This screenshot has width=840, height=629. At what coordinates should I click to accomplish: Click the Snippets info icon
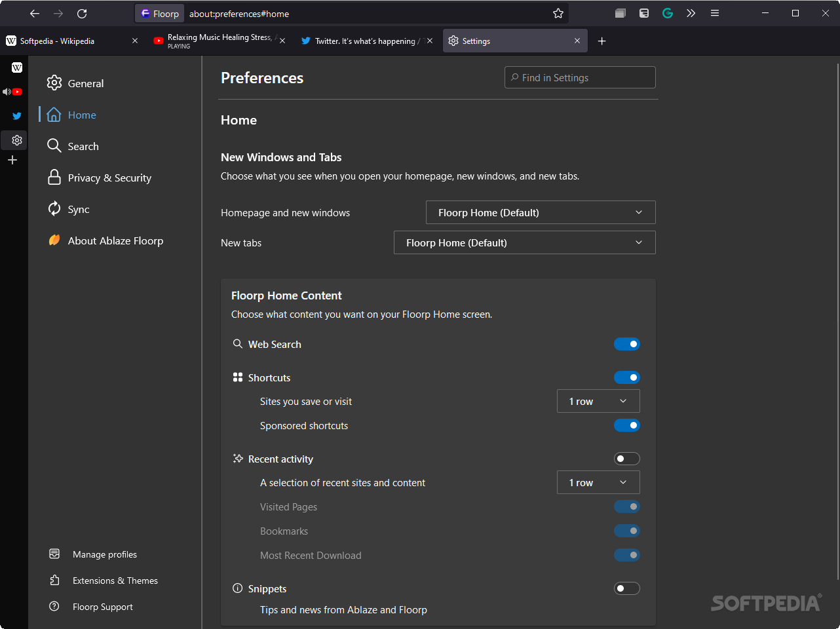pyautogui.click(x=238, y=588)
